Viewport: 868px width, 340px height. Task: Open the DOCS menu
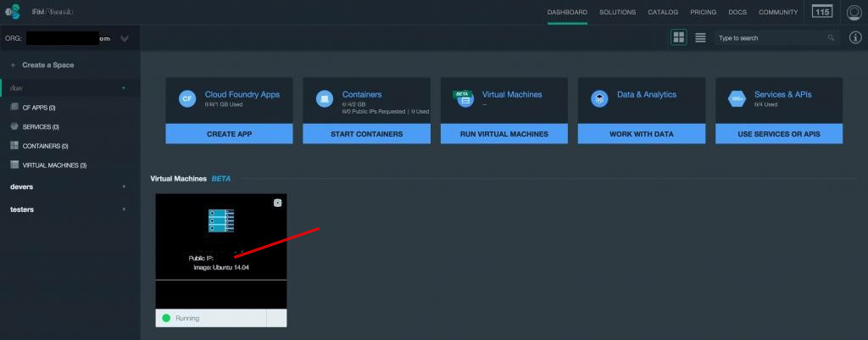737,12
